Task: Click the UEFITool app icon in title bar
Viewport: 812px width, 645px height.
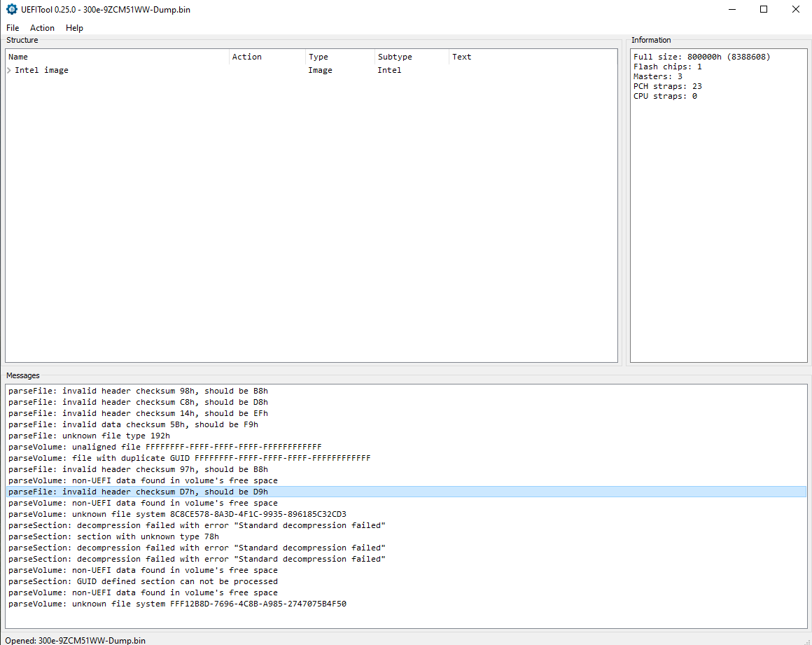Action: coord(11,10)
